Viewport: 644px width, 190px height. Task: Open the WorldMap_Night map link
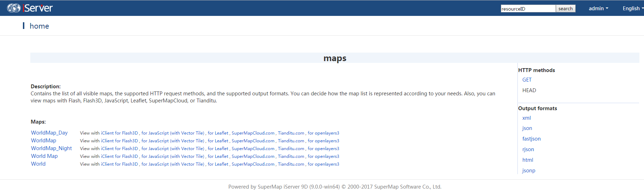51,148
